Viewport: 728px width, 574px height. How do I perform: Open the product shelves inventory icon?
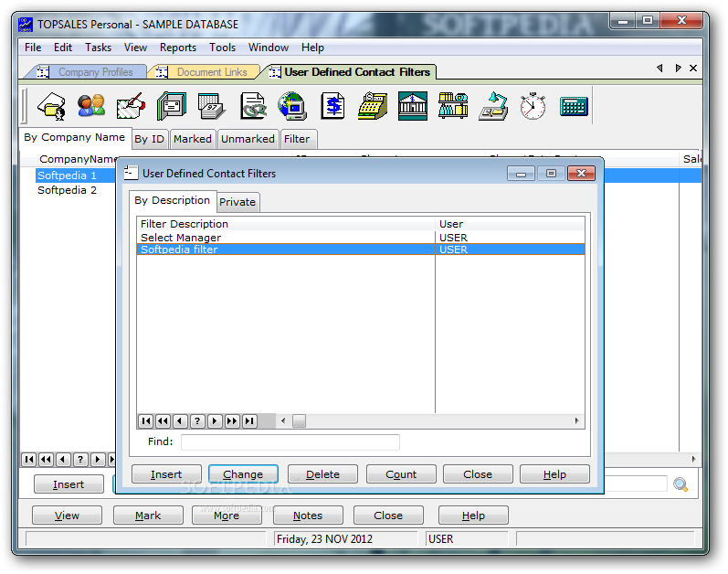click(453, 106)
